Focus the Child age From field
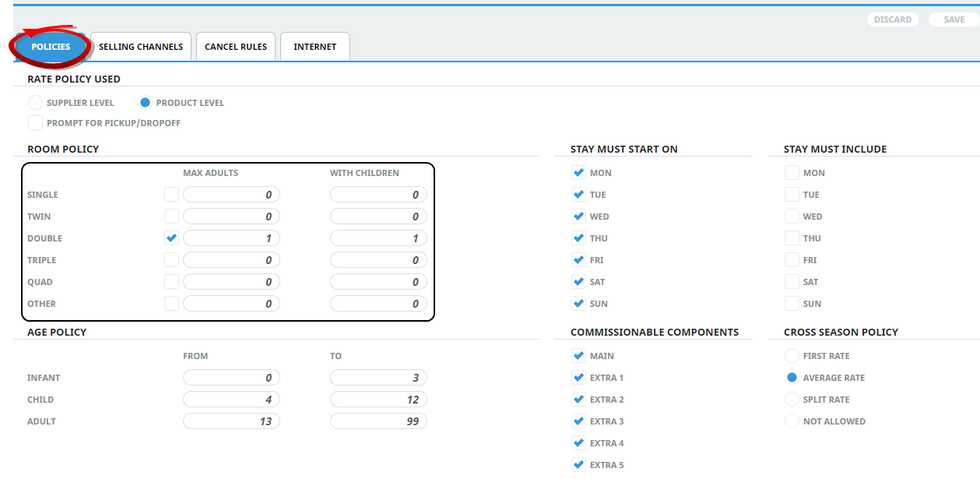The image size is (980, 479). click(x=231, y=400)
